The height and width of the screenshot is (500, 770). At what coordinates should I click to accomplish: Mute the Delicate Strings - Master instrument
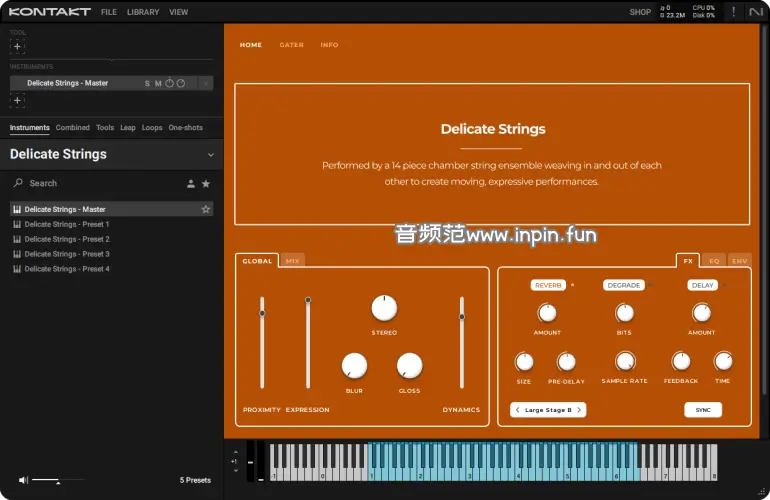pyautogui.click(x=158, y=83)
